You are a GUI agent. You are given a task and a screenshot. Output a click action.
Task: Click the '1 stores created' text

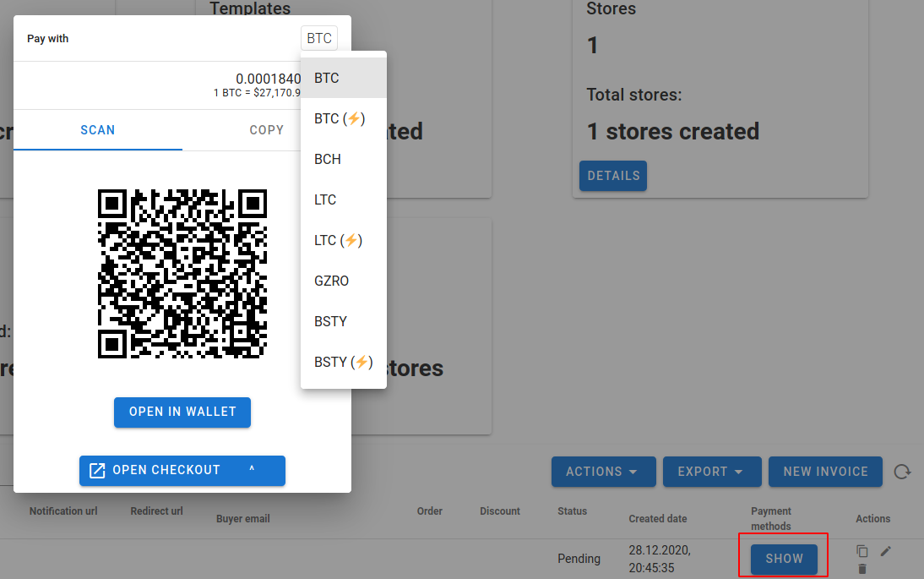click(x=673, y=132)
